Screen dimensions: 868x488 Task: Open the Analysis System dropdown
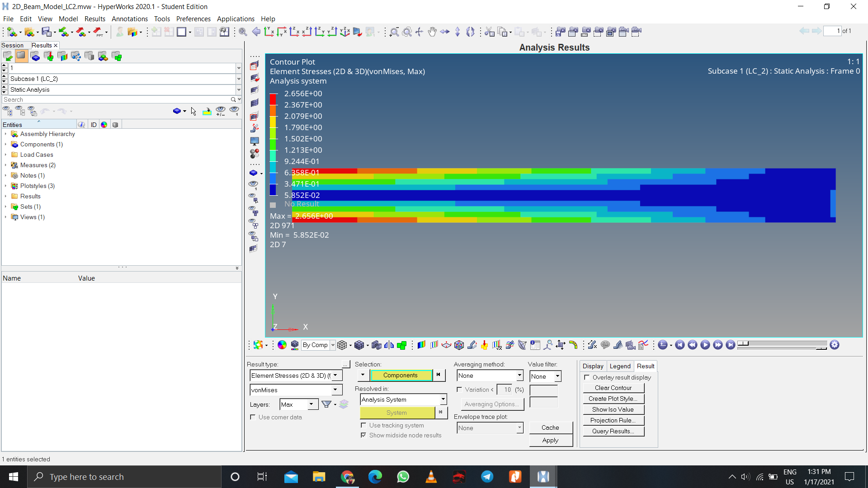403,399
